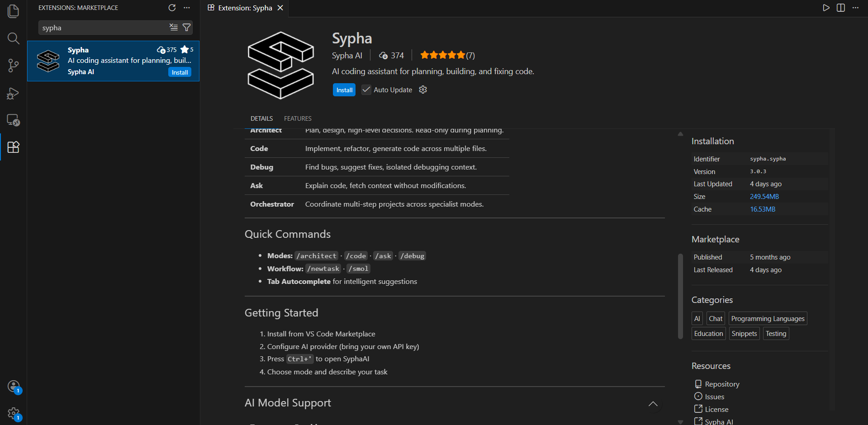868x425 pixels.
Task: Clear extensions search results icon
Action: click(x=174, y=28)
